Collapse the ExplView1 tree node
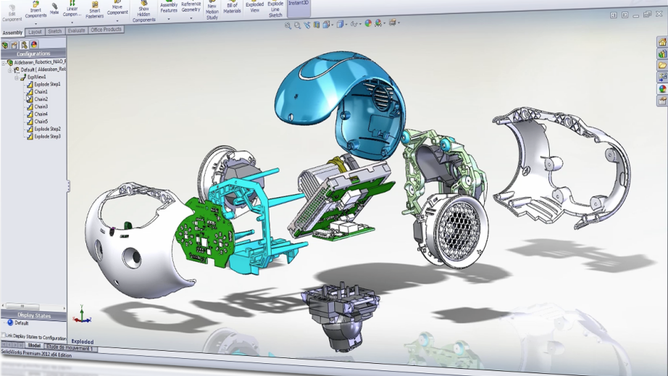The width and height of the screenshot is (668, 376). pos(17,77)
